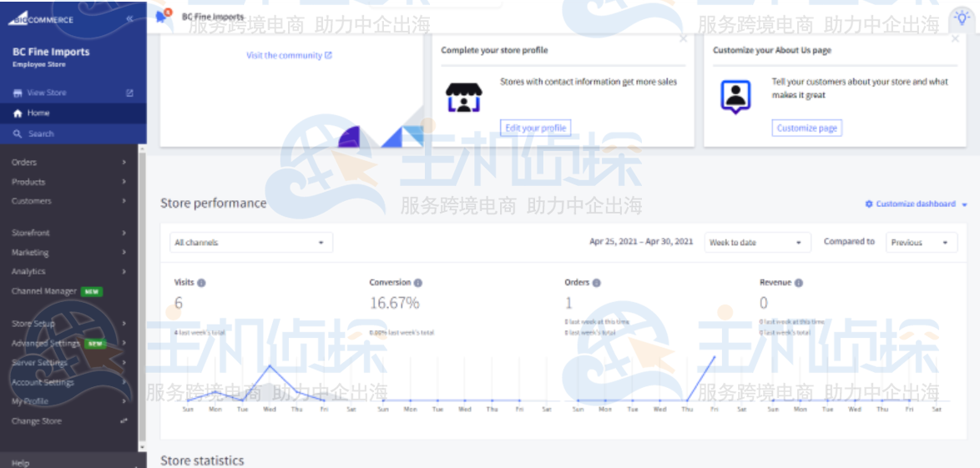The width and height of the screenshot is (980, 468).
Task: Expand the Products menu chevron
Action: point(124,182)
